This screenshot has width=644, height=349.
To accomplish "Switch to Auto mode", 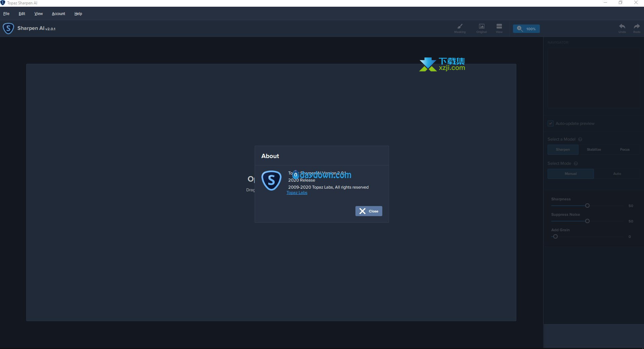I will [x=617, y=174].
